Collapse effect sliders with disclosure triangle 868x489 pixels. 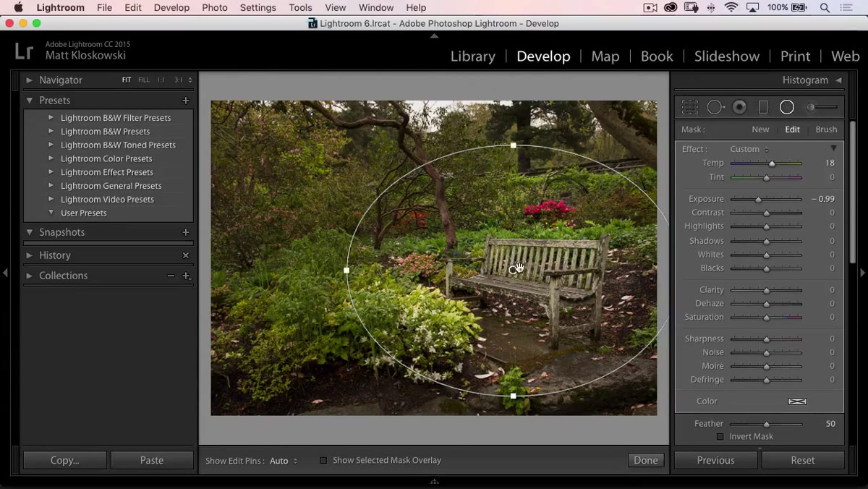coord(833,149)
